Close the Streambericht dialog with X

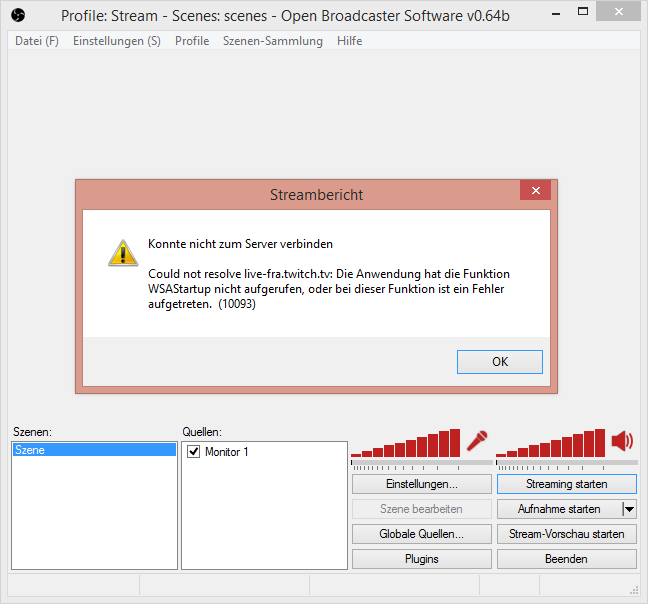click(x=536, y=190)
